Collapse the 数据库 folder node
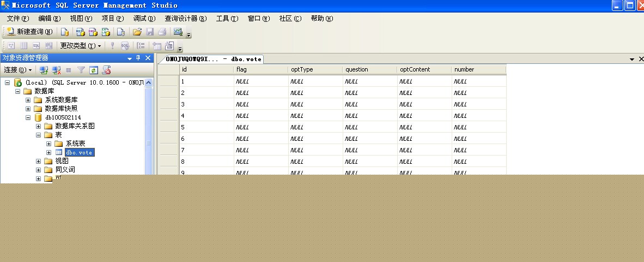This screenshot has width=644, height=262. (17, 91)
